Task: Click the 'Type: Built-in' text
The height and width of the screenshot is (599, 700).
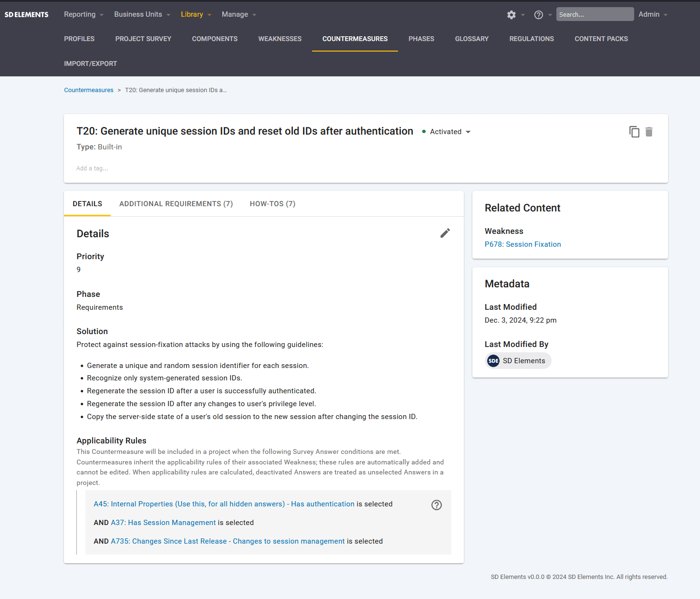Action: [x=99, y=147]
